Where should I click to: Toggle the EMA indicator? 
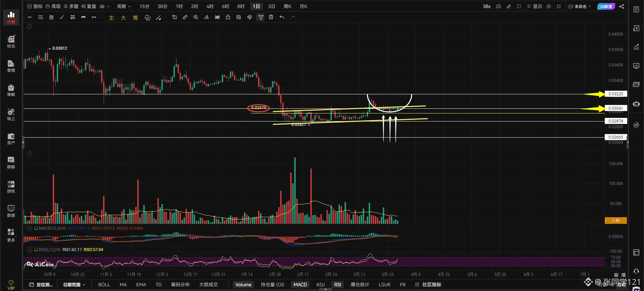tap(141, 285)
